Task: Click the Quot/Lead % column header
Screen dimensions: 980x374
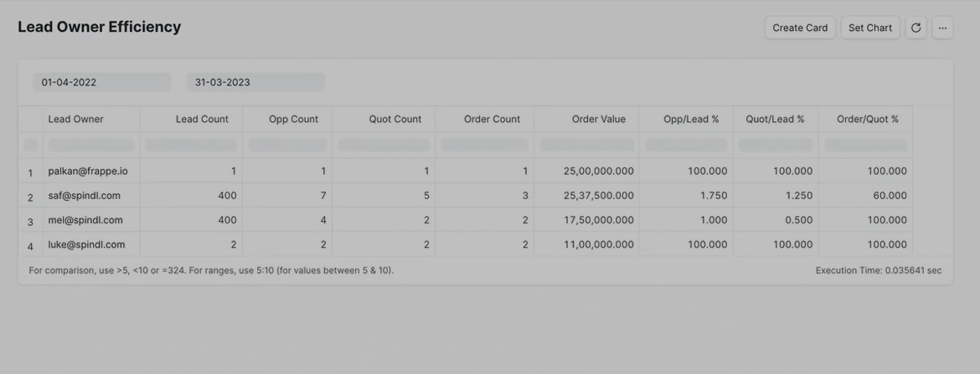Action: [775, 119]
